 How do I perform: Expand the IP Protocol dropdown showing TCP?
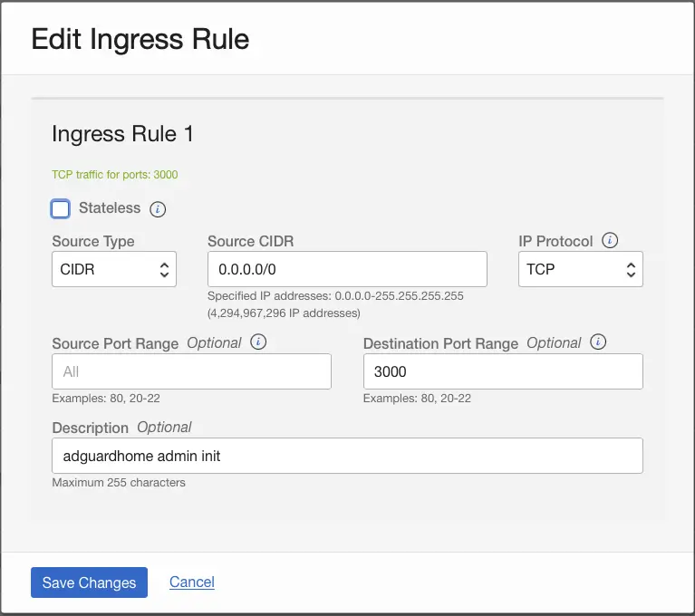(580, 270)
